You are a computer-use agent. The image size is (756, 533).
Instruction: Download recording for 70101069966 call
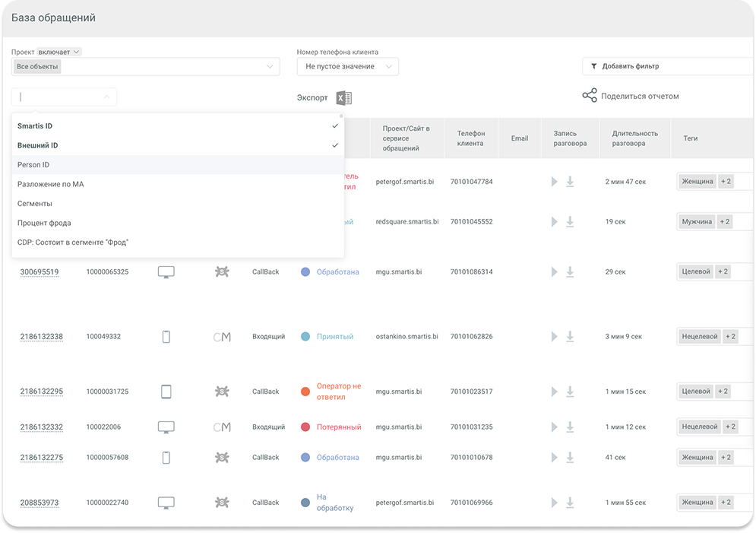(x=570, y=503)
